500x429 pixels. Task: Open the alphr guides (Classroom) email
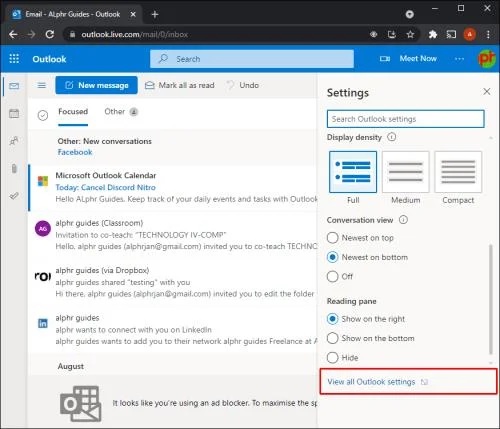point(173,235)
